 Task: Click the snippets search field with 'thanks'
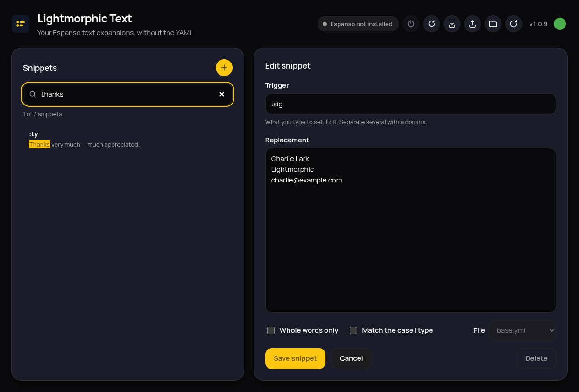pyautogui.click(x=128, y=94)
